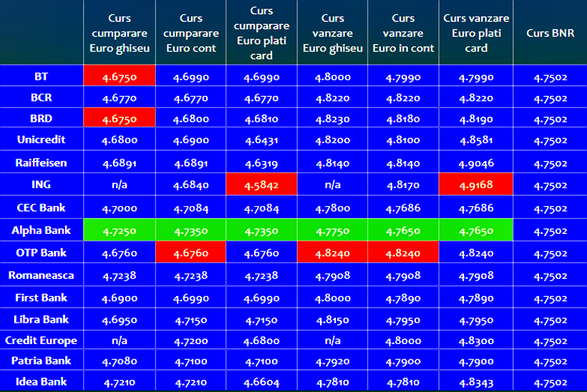
Task: Click 'Curs cumparare Euro plati card' header
Action: pos(261,34)
